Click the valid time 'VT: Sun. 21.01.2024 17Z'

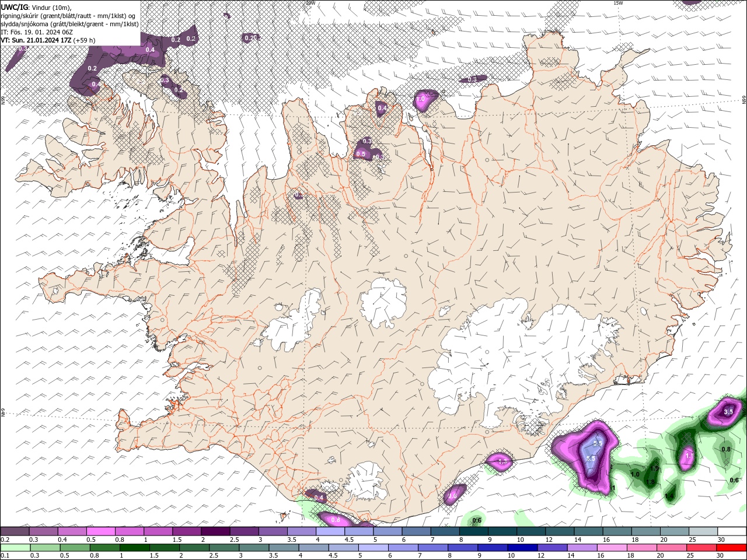(x=36, y=40)
